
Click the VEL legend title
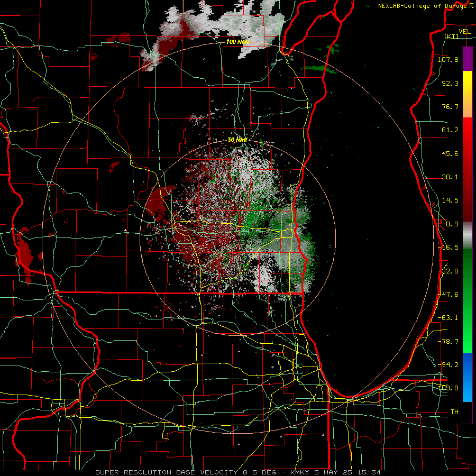[464, 32]
